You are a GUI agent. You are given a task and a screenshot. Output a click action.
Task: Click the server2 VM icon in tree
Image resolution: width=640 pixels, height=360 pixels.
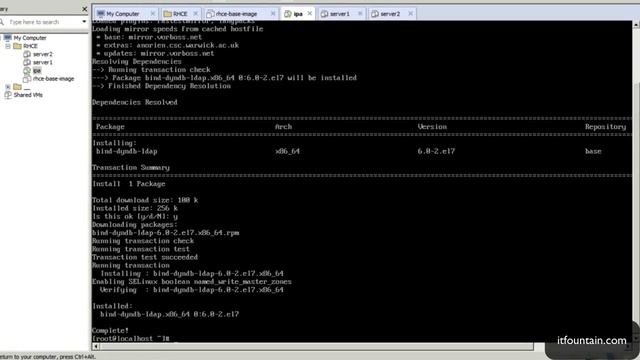pos(27,54)
